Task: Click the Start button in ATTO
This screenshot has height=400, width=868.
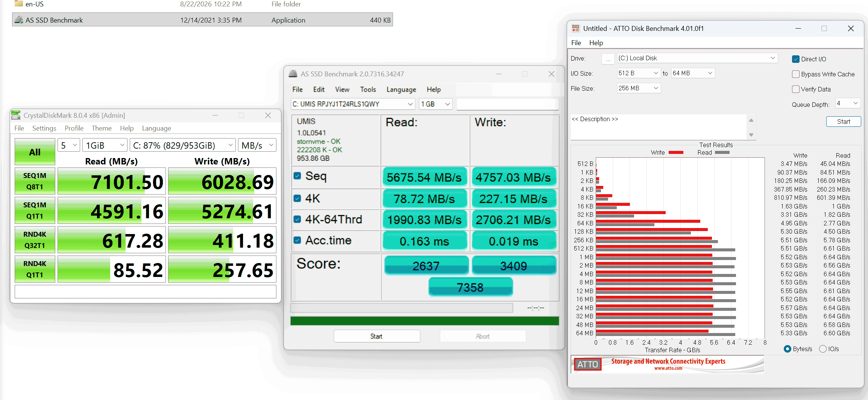Action: [x=843, y=122]
